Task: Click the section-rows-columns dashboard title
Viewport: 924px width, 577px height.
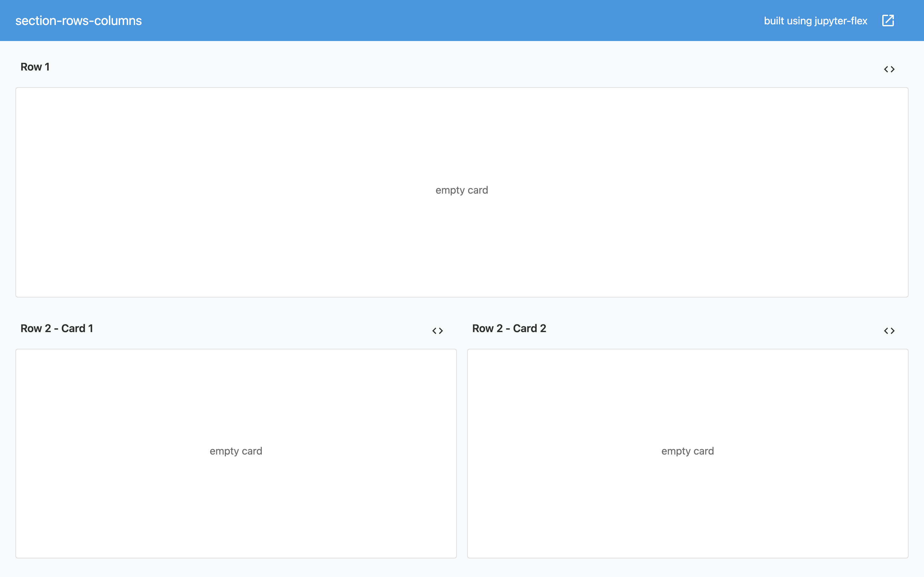Action: point(78,21)
